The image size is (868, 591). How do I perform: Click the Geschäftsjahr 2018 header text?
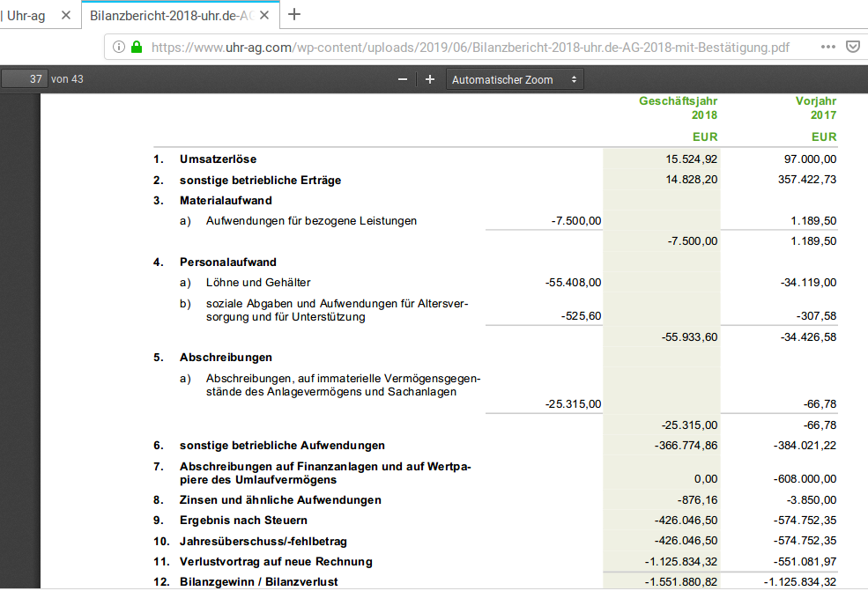(x=679, y=107)
